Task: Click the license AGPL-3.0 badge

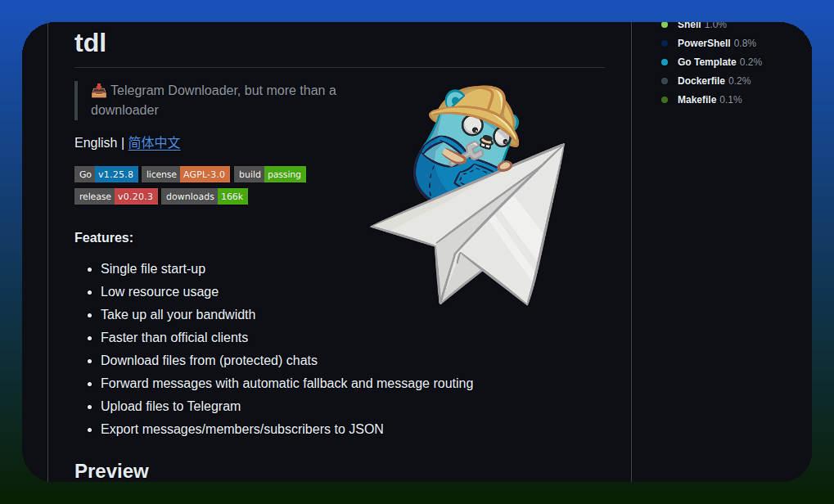Action: (x=186, y=174)
